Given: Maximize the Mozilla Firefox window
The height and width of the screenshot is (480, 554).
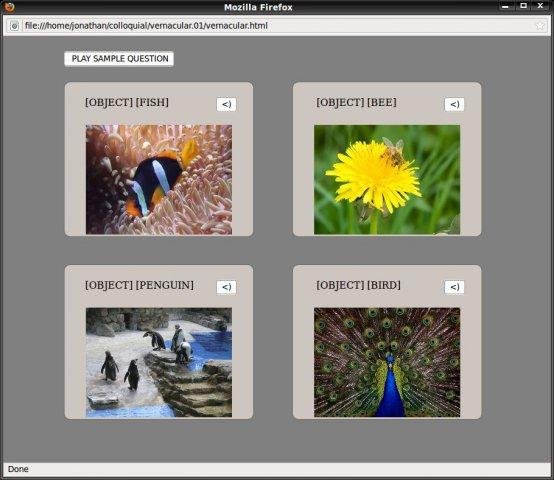Looking at the screenshot, I should [524, 6].
